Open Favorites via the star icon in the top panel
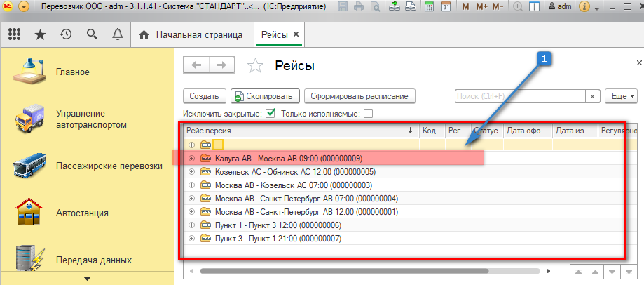Screen dimensions: 644x285 point(40,34)
